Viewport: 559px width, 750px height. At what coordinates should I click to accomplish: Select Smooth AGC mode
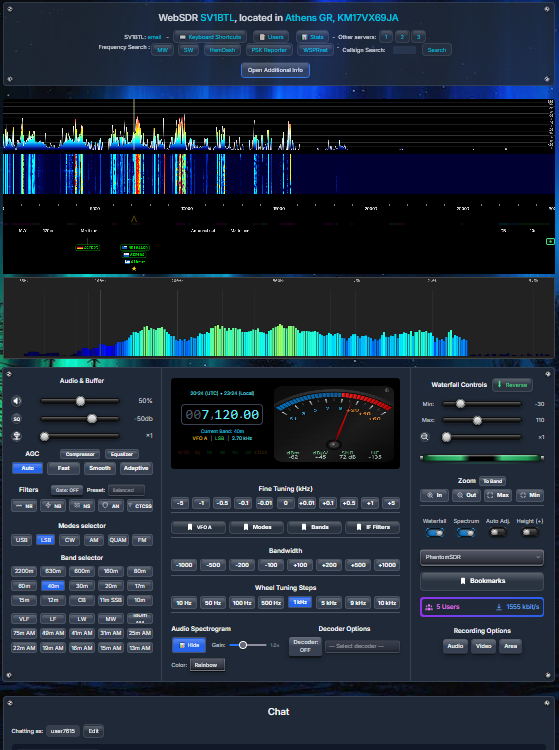coord(100,468)
